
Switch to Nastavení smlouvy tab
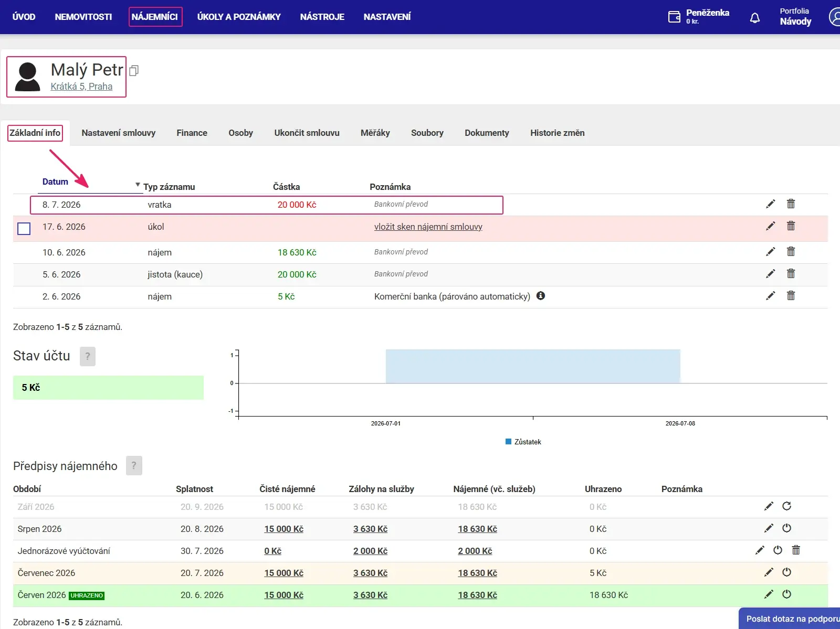[119, 133]
